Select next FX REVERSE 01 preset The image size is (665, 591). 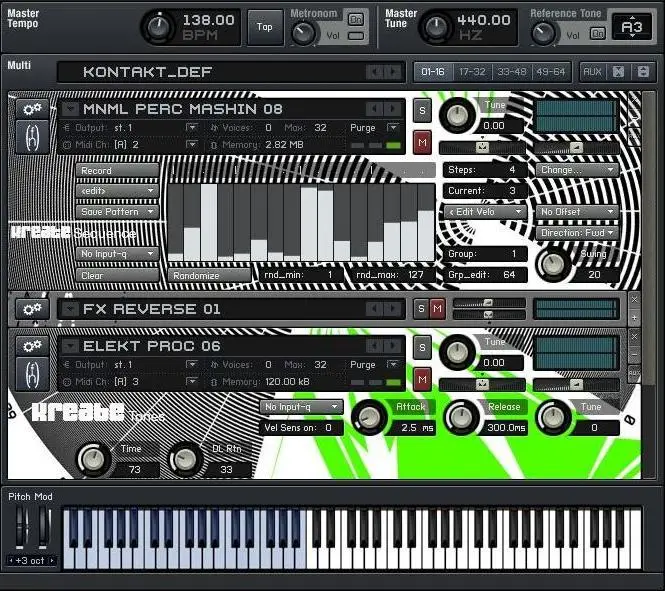point(393,309)
